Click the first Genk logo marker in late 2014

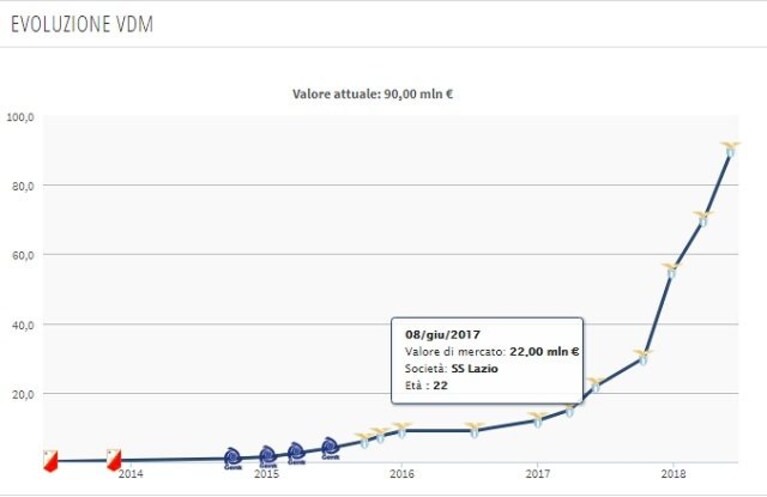[233, 458]
